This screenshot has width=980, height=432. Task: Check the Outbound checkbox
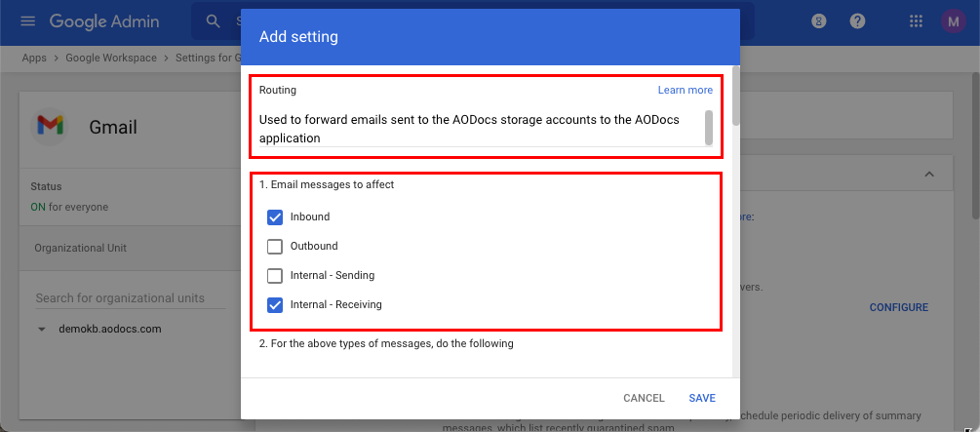[x=275, y=247]
